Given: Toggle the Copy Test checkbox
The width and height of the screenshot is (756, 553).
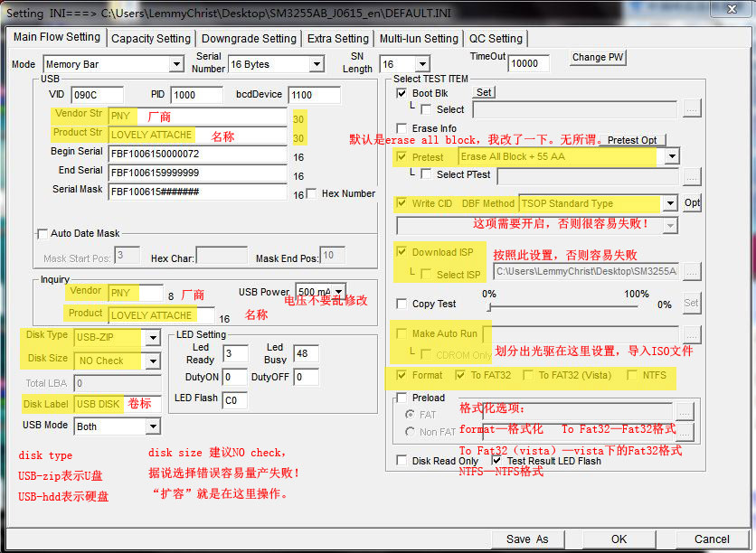Looking at the screenshot, I should pyautogui.click(x=402, y=305).
